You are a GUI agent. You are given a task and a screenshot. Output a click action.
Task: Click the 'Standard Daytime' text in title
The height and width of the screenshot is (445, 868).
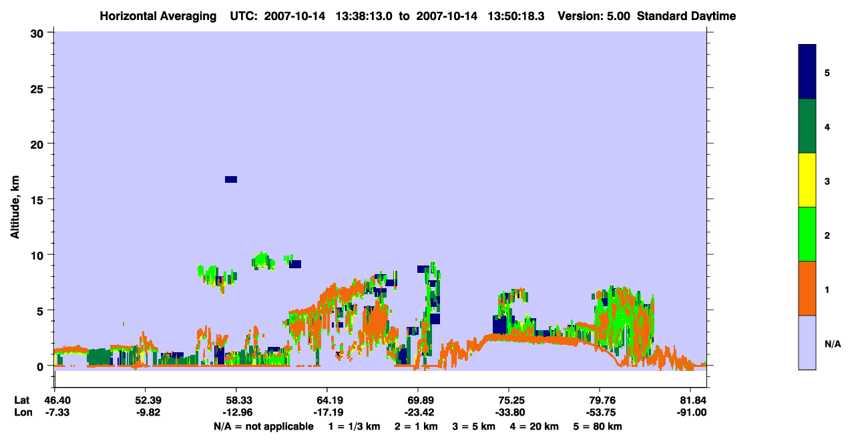click(686, 15)
